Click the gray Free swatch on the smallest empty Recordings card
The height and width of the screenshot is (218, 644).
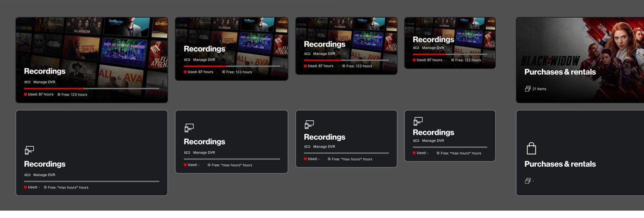click(x=438, y=153)
